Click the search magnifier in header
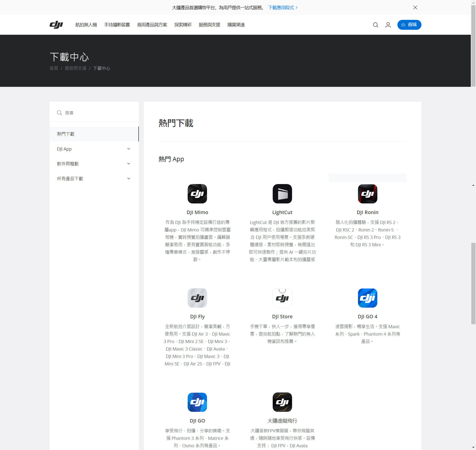The height and width of the screenshot is (450, 476). coord(375,25)
